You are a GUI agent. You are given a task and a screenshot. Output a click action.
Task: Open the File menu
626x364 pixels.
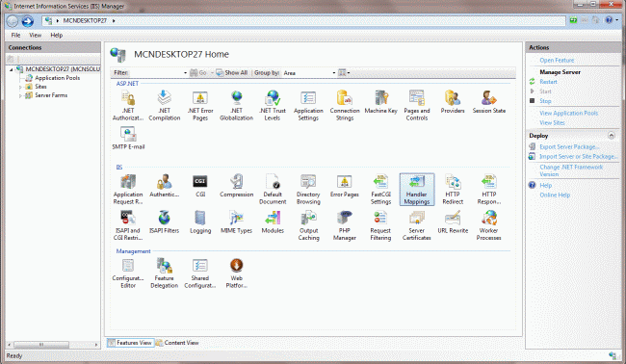coord(15,35)
